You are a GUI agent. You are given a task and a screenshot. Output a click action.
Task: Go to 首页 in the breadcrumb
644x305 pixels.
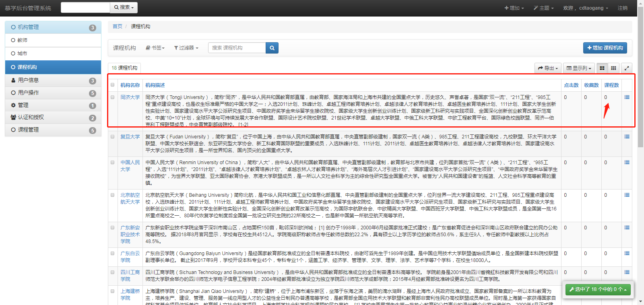coord(118,27)
